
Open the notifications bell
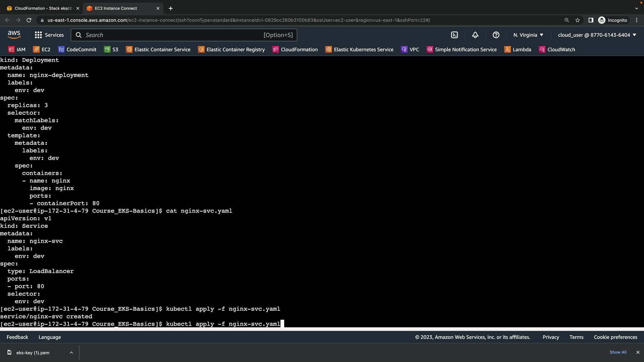[x=475, y=35]
